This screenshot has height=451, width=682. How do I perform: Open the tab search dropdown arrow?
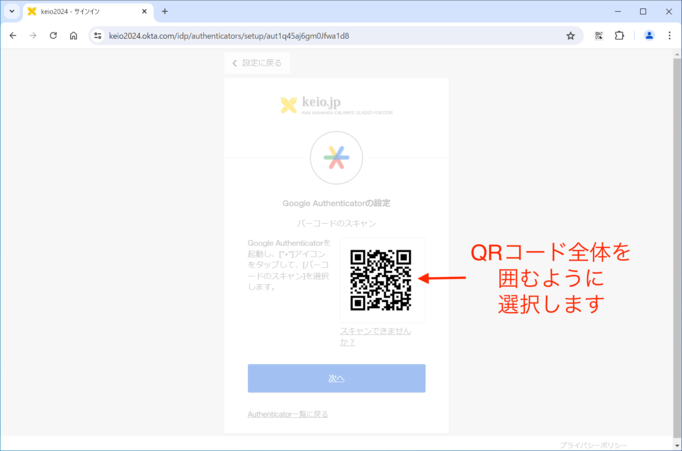[x=12, y=11]
